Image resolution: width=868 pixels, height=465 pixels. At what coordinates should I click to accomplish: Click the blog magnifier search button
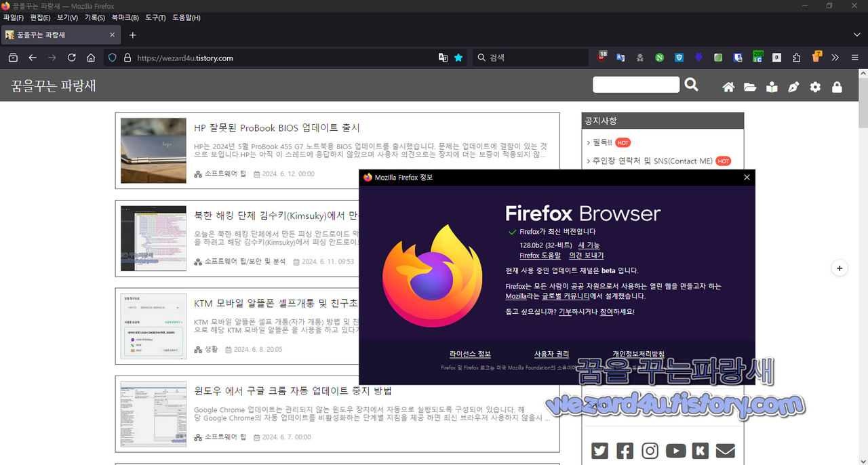[x=691, y=85]
